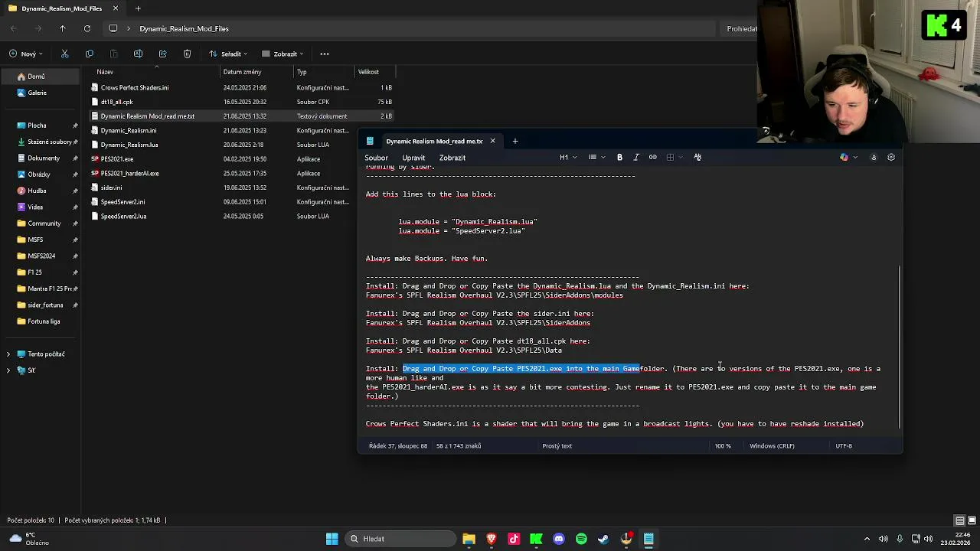
Task: Click Windows (CRLF) in Notepad status bar
Action: pyautogui.click(x=772, y=445)
